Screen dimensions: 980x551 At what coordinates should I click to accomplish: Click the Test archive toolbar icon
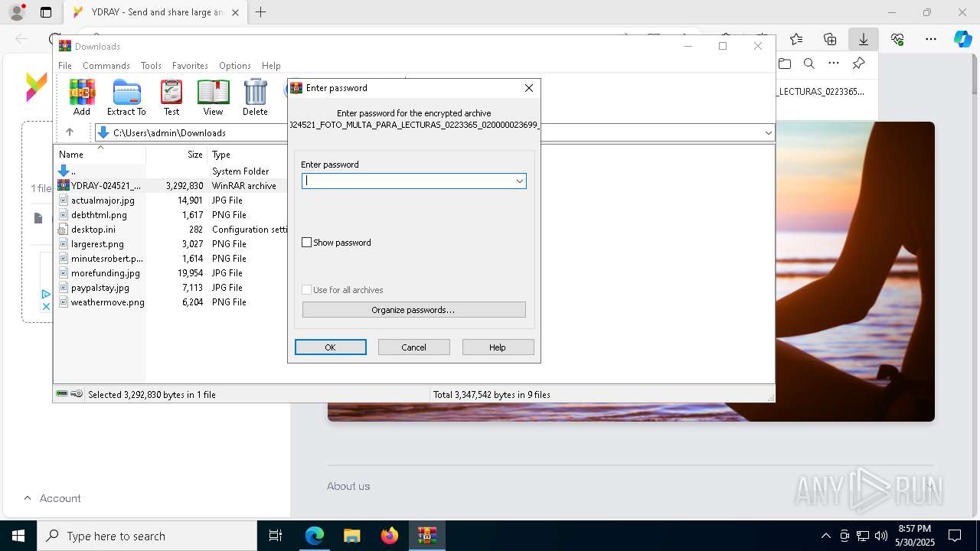171,97
